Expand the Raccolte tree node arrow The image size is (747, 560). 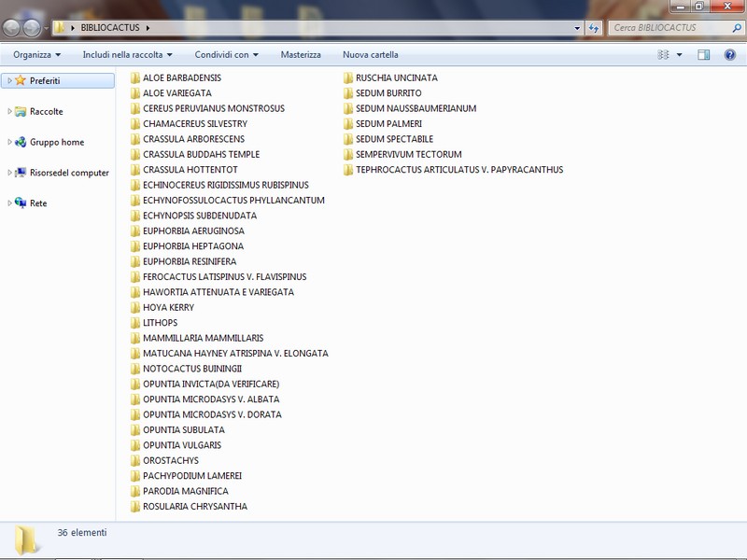(9, 111)
